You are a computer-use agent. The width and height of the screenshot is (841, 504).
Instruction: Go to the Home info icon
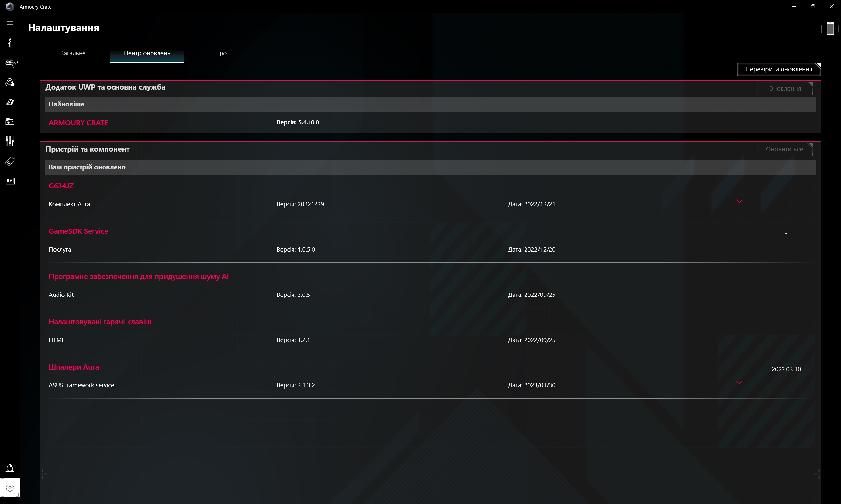10,43
